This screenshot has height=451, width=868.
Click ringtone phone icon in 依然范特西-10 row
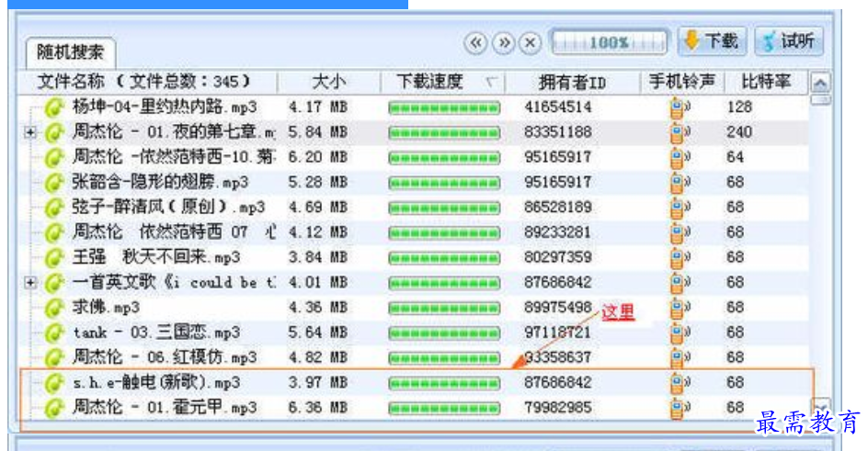[x=680, y=159]
